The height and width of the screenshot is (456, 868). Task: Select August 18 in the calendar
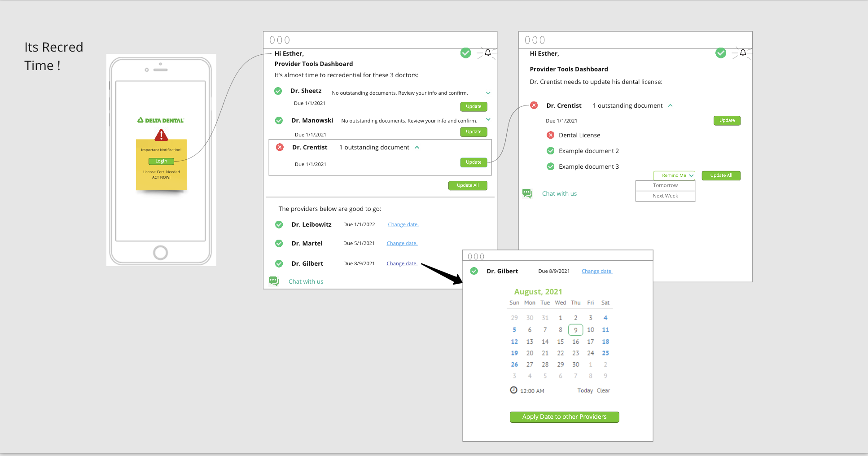(605, 342)
